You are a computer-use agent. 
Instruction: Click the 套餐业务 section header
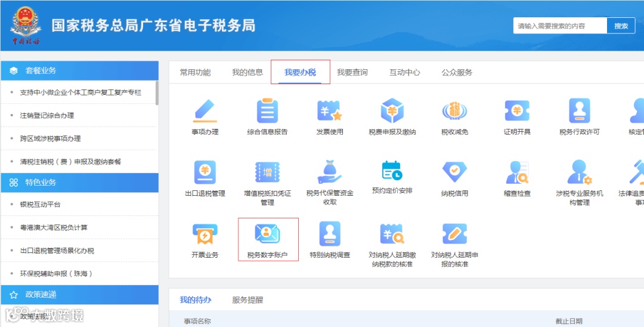coord(80,70)
